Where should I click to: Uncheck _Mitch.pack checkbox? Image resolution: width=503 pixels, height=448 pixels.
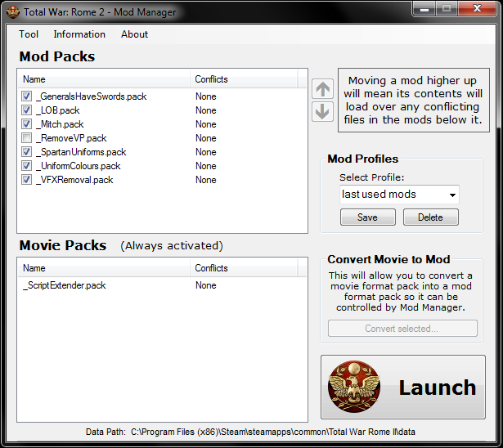(27, 123)
